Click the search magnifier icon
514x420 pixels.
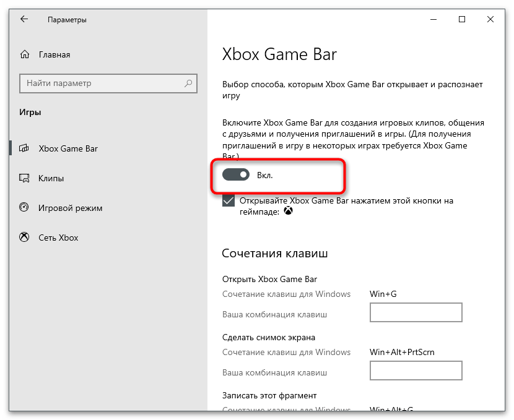tap(188, 83)
